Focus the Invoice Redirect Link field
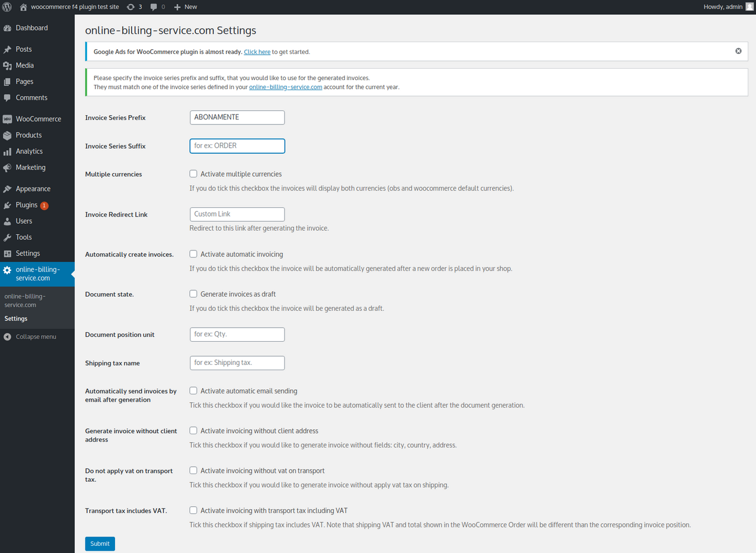Screen dimensions: 756x553 pyautogui.click(x=237, y=214)
